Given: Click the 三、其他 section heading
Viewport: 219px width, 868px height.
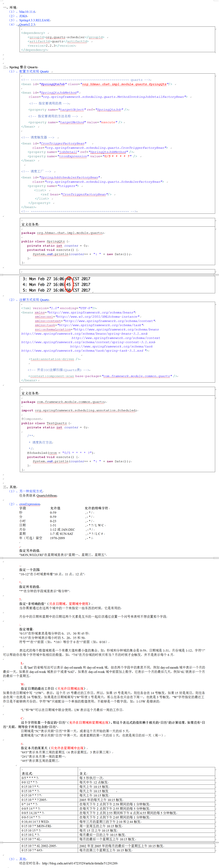Looking at the screenshot, I should [x=10, y=487].
